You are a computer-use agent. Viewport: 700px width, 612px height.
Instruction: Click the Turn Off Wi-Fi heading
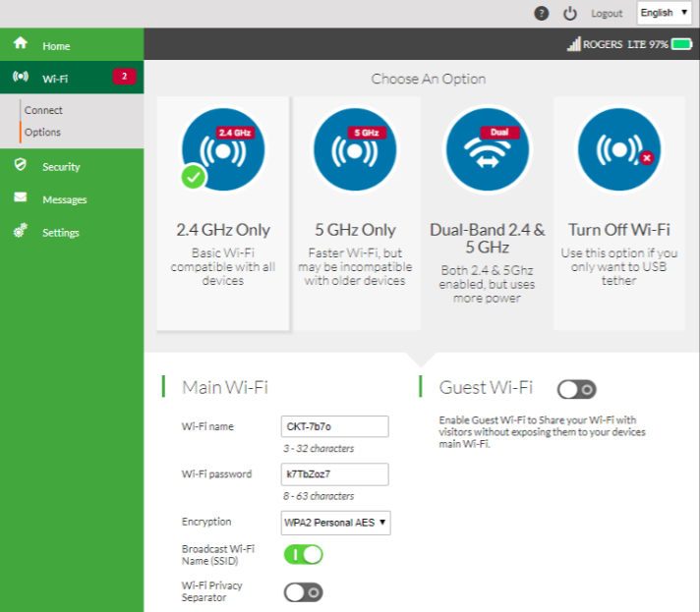(619, 230)
